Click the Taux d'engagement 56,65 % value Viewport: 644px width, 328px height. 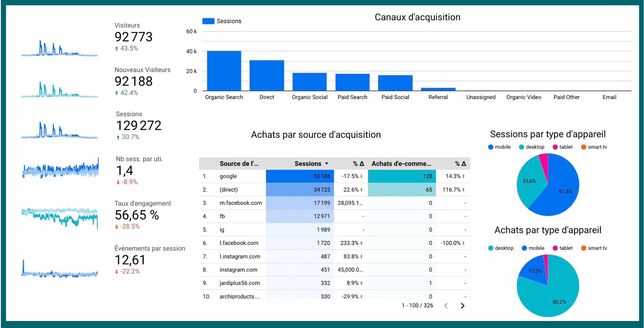pyautogui.click(x=137, y=215)
